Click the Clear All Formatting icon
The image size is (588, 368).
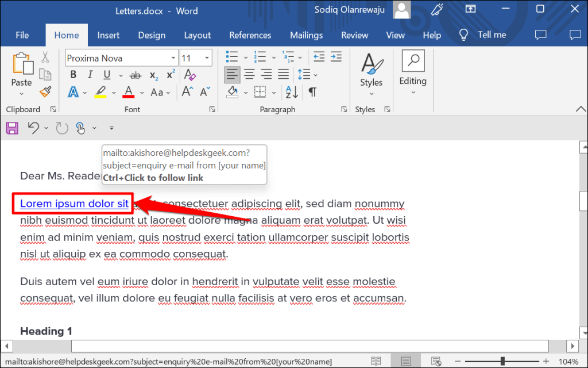(189, 75)
